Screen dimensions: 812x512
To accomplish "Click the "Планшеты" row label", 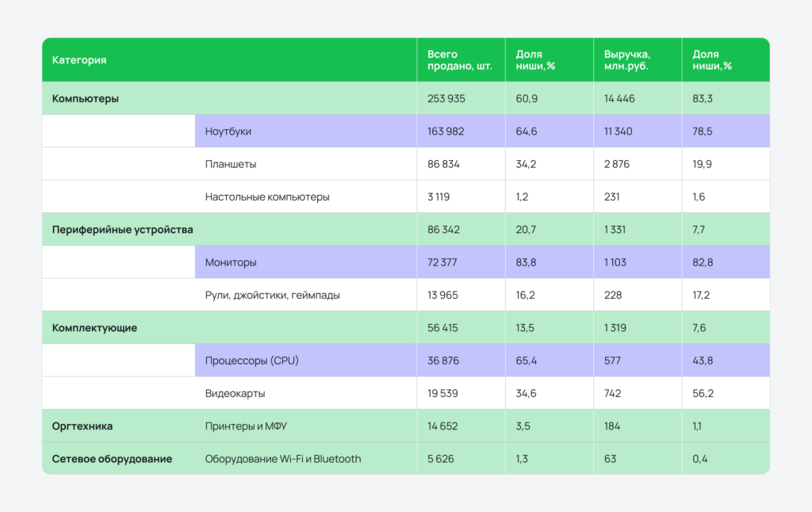I will tap(231, 164).
